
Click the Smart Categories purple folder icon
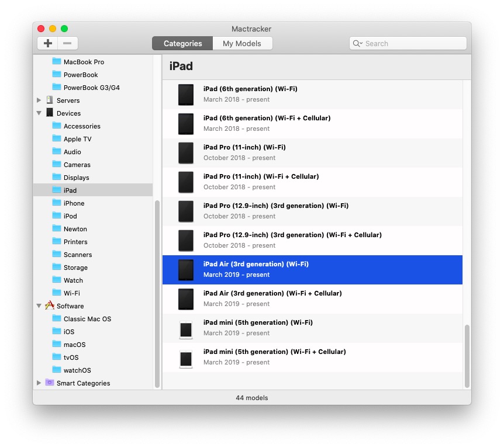tap(50, 382)
